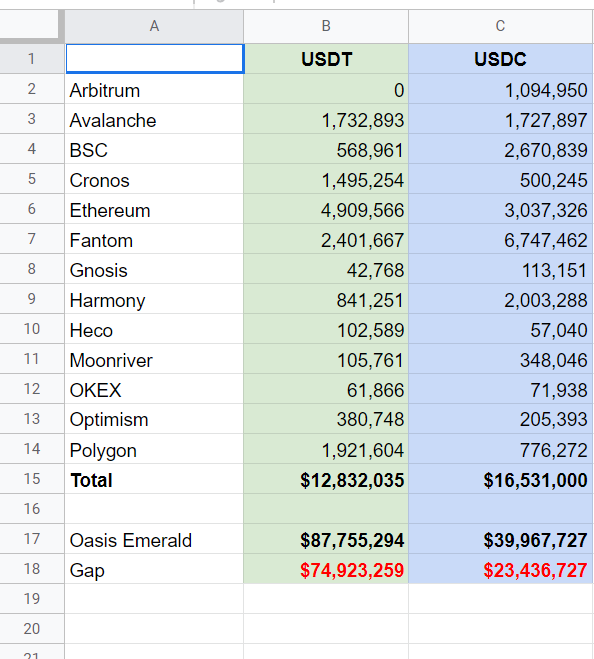
Task: Select row 20 header
Action: (32, 629)
